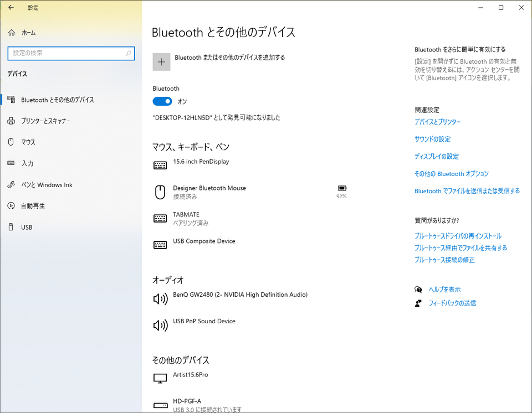The image size is (532, 413).
Task: Open ブルートゥース接続の修正 link
Action: (x=445, y=260)
